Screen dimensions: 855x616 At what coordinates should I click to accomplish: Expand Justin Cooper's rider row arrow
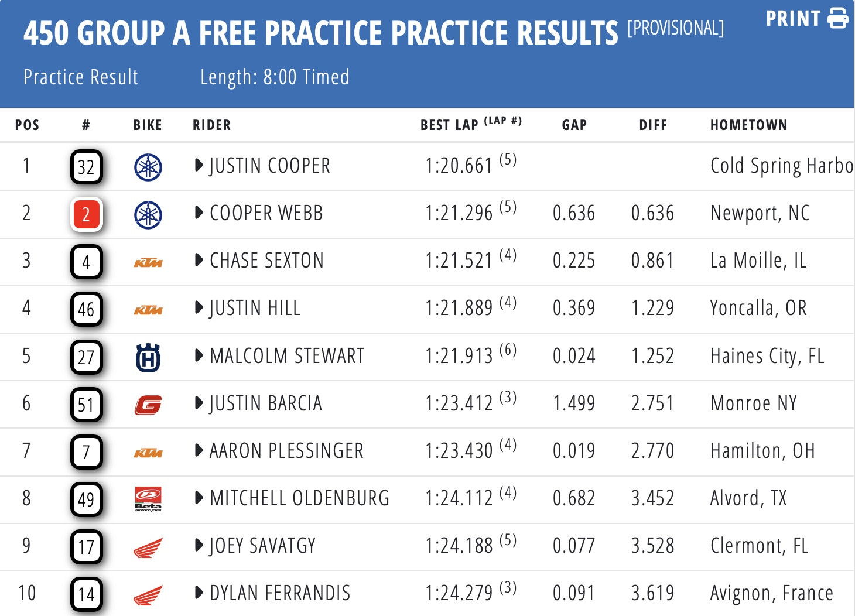199,166
